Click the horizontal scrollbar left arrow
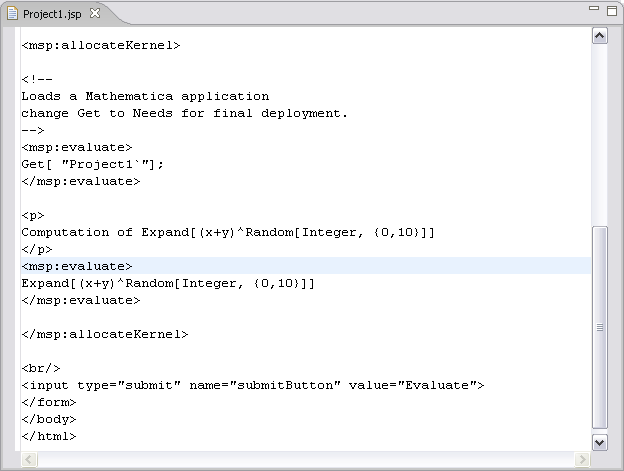Viewport: 624px width, 471px height. click(x=29, y=459)
